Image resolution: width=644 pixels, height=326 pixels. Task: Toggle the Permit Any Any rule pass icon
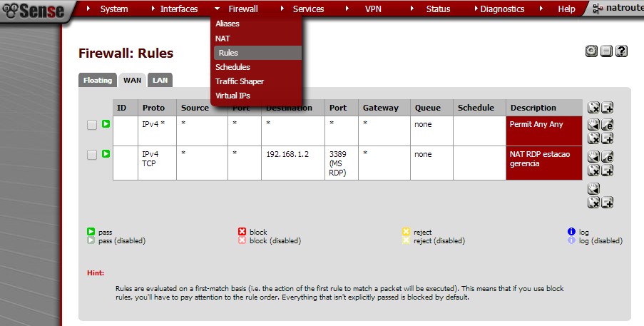click(106, 124)
